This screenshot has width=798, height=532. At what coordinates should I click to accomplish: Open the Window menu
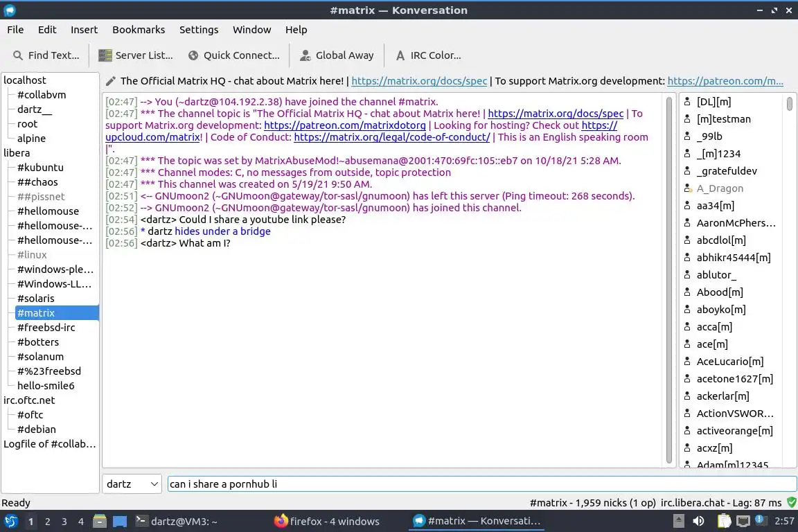(252, 30)
